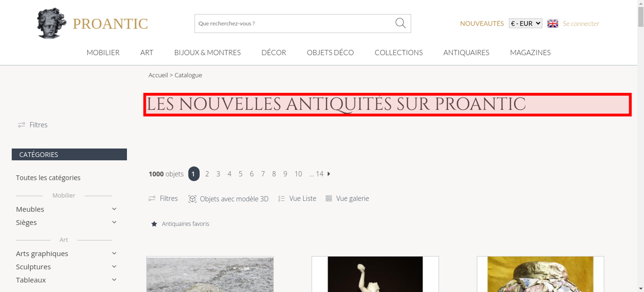Click the Se connecter link

click(x=581, y=23)
